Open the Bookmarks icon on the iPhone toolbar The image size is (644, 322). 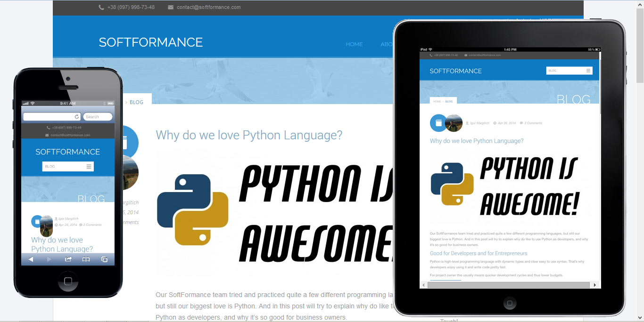[x=87, y=259]
